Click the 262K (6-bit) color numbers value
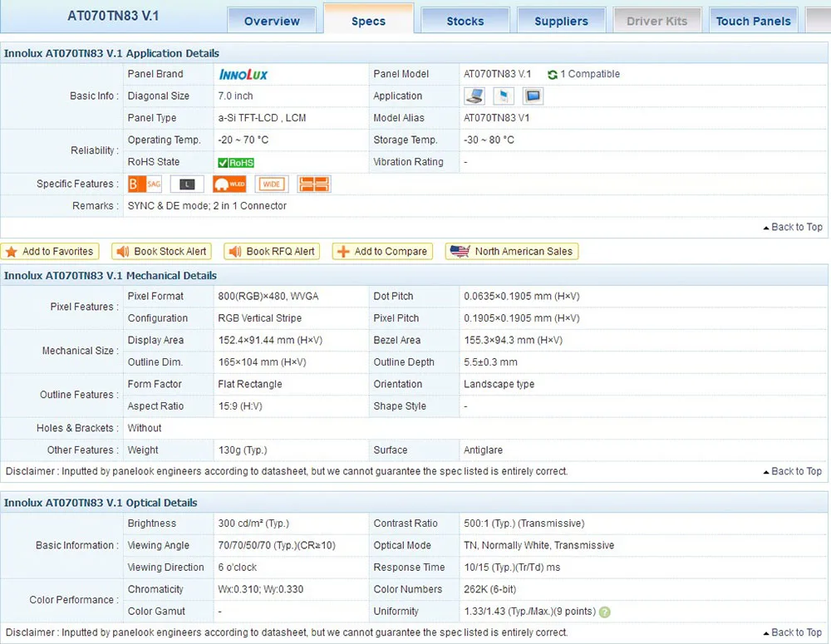 [489, 589]
